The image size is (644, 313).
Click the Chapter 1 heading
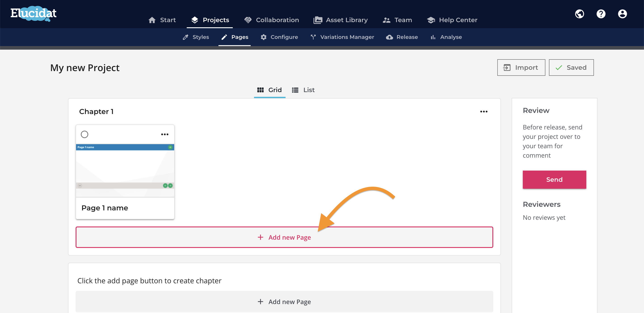pyautogui.click(x=96, y=112)
